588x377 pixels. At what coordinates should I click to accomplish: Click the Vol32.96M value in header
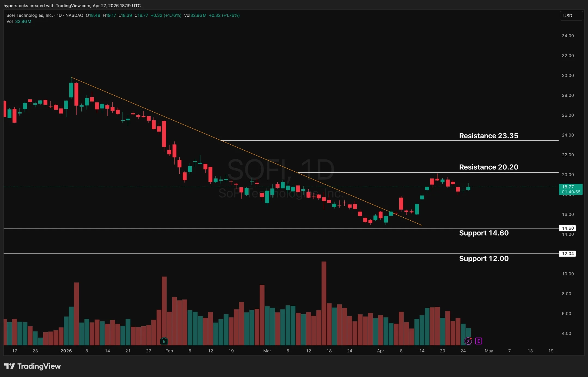pyautogui.click(x=195, y=15)
